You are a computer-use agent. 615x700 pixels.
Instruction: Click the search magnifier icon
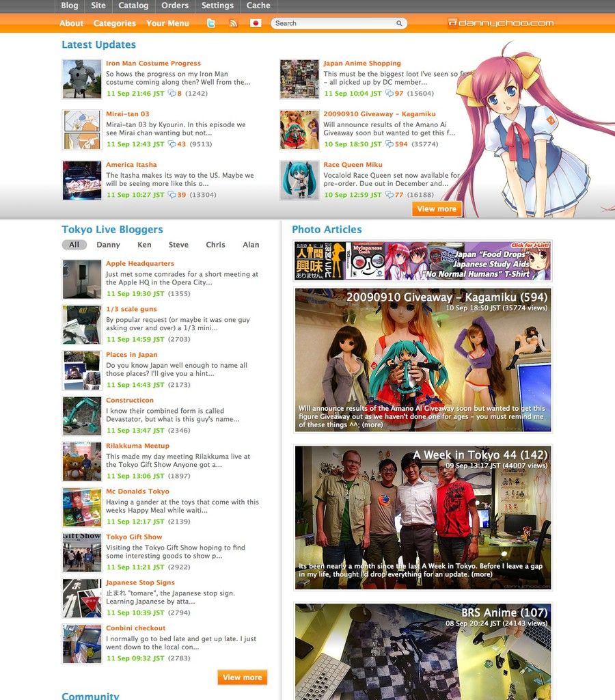tap(399, 23)
